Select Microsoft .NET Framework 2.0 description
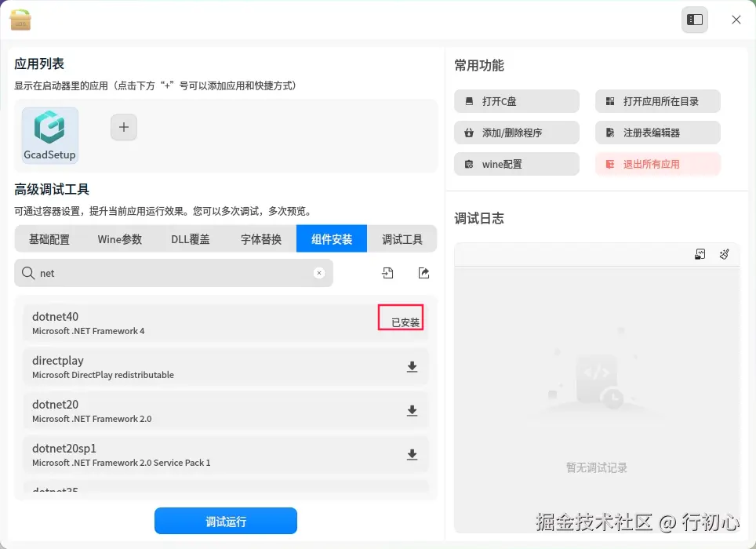This screenshot has height=549, width=756. (92, 419)
